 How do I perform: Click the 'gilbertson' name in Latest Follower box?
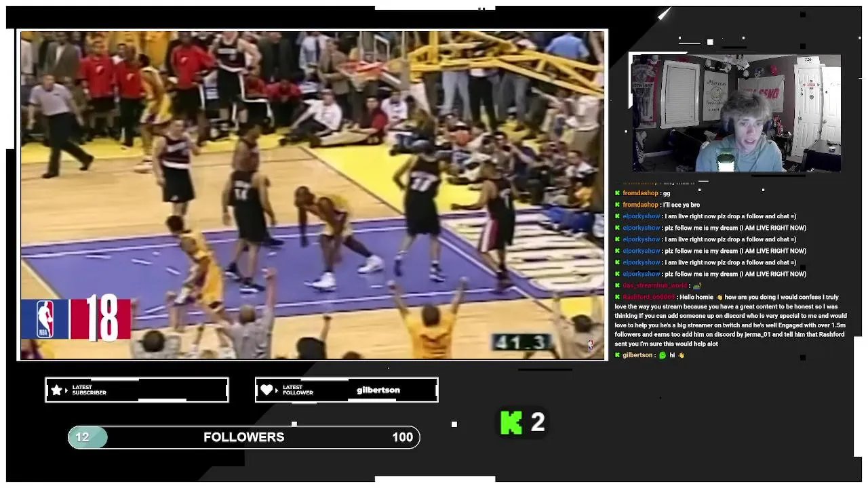tap(378, 390)
